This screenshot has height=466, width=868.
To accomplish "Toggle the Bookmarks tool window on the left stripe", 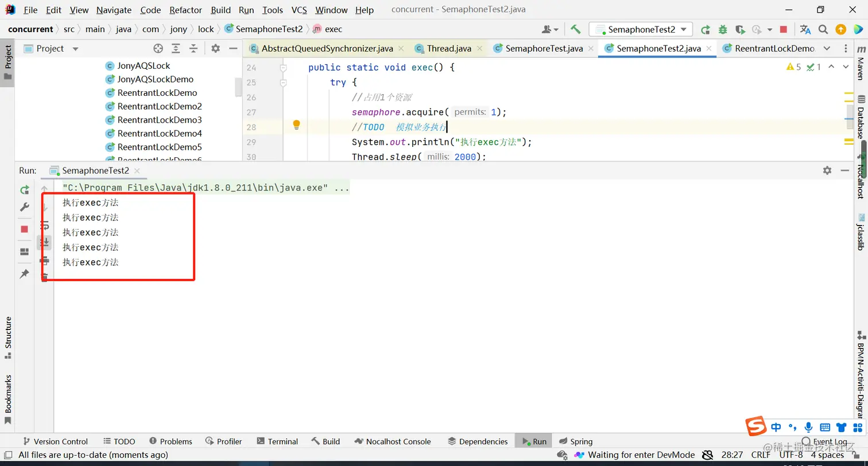I will pyautogui.click(x=8, y=399).
